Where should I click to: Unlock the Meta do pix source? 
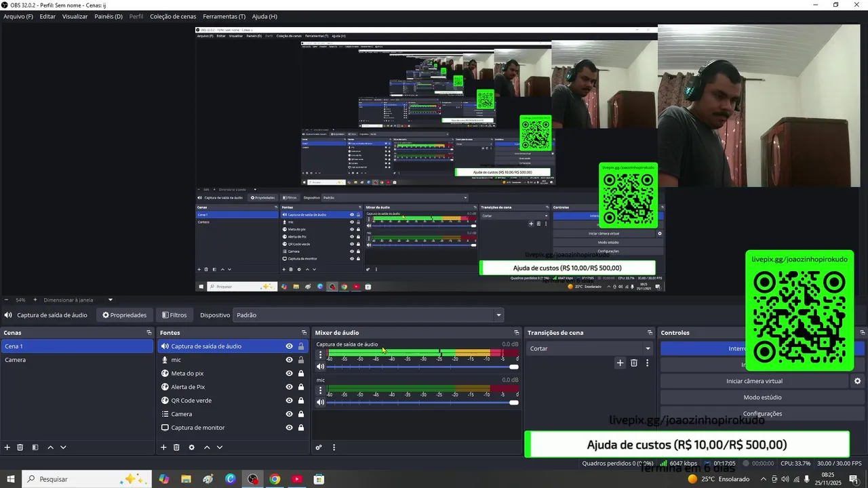[x=301, y=373]
